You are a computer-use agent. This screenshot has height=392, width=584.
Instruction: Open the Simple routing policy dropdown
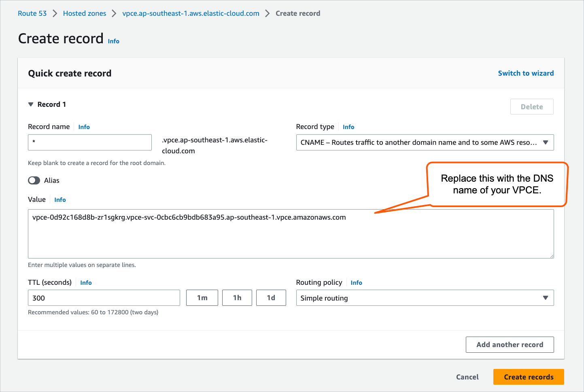[425, 298]
